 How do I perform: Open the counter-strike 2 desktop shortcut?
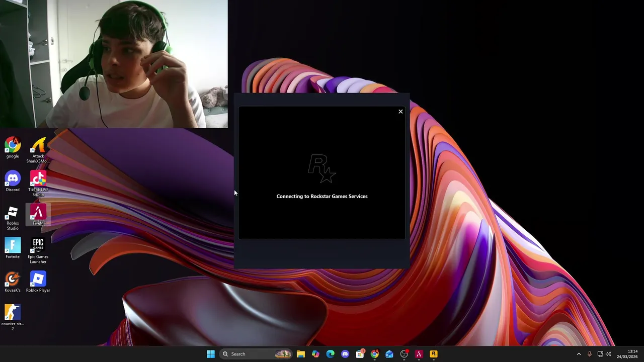[x=13, y=317]
